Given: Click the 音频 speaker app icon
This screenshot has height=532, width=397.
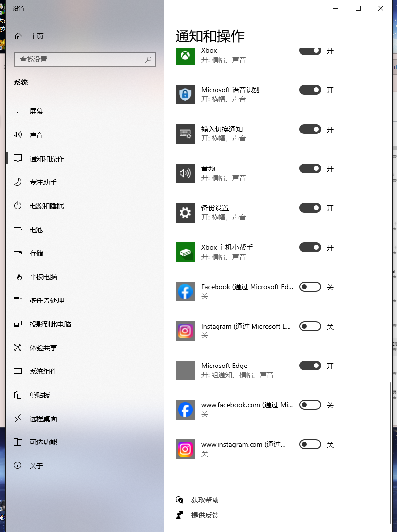Looking at the screenshot, I should [x=185, y=173].
